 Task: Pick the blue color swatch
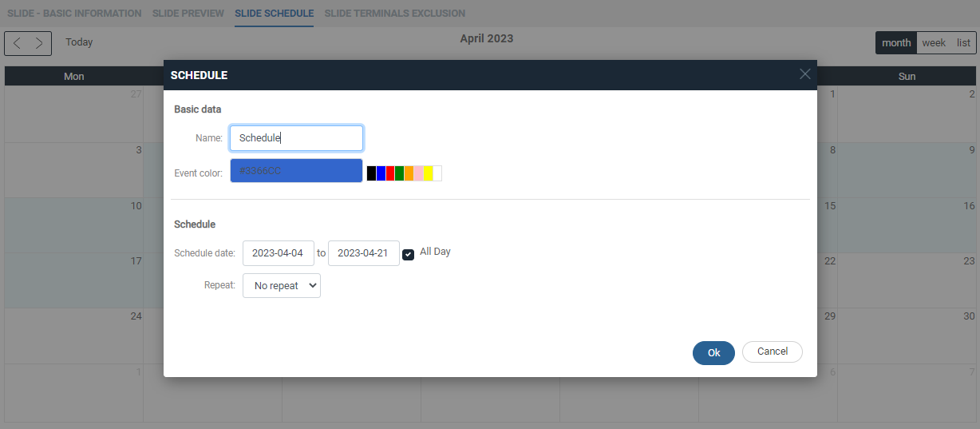pos(381,173)
